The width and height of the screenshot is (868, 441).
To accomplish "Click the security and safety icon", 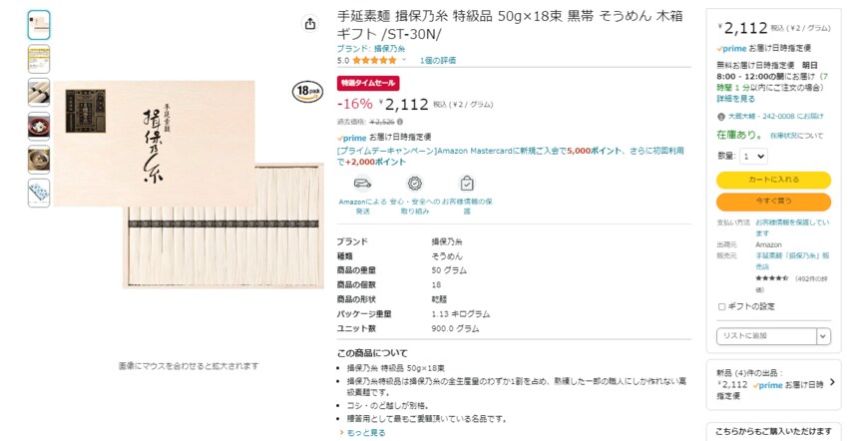I will [414, 184].
